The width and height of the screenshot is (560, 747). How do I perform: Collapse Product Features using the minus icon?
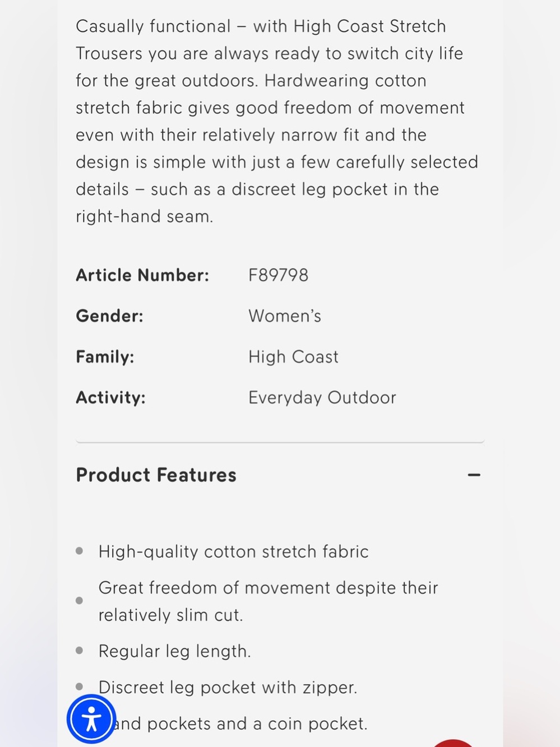tap(474, 475)
